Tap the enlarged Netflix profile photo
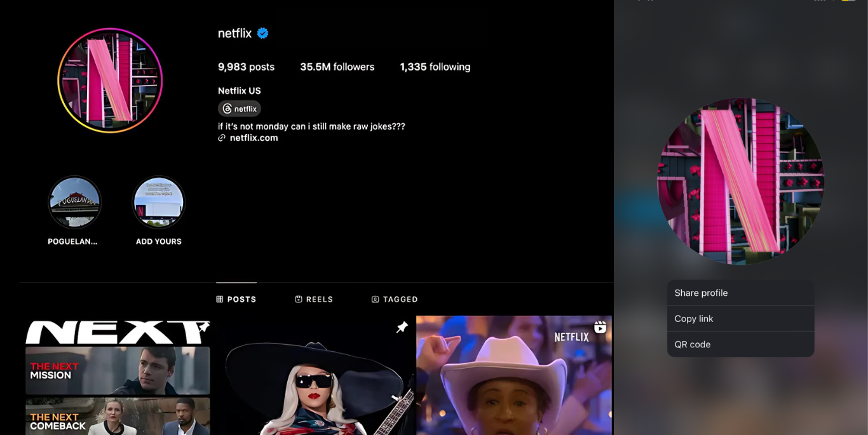The image size is (868, 435). tap(740, 182)
